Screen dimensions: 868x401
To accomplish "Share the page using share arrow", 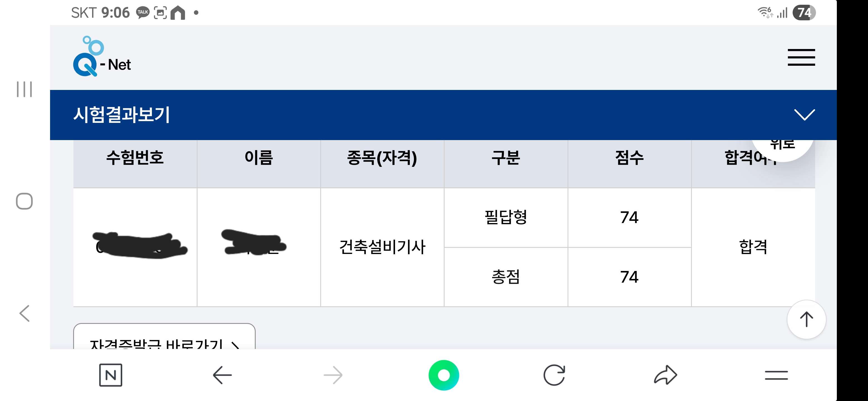I will click(x=665, y=375).
